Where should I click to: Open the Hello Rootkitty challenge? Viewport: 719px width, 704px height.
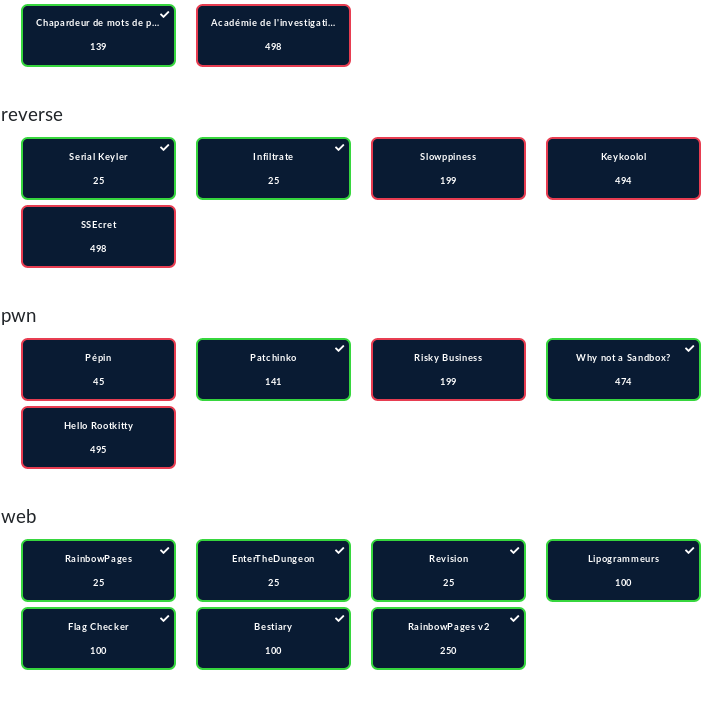pyautogui.click(x=98, y=437)
